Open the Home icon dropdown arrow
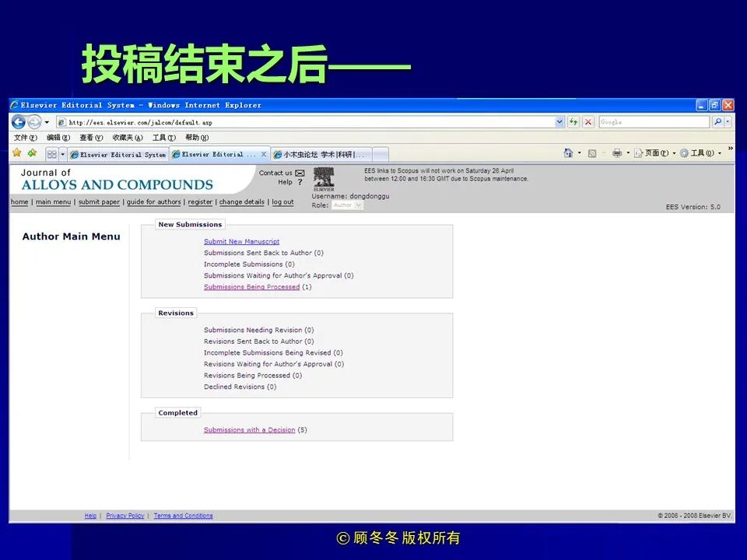 (579, 153)
